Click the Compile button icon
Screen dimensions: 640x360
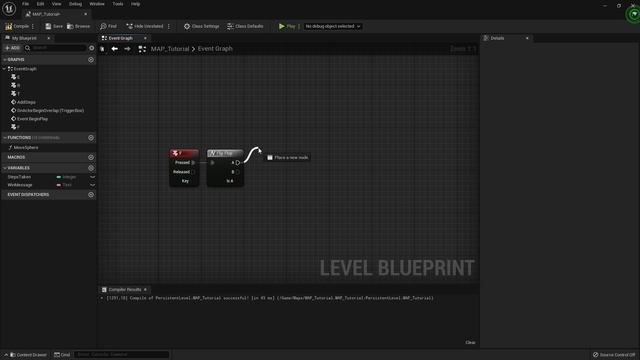click(x=9, y=26)
